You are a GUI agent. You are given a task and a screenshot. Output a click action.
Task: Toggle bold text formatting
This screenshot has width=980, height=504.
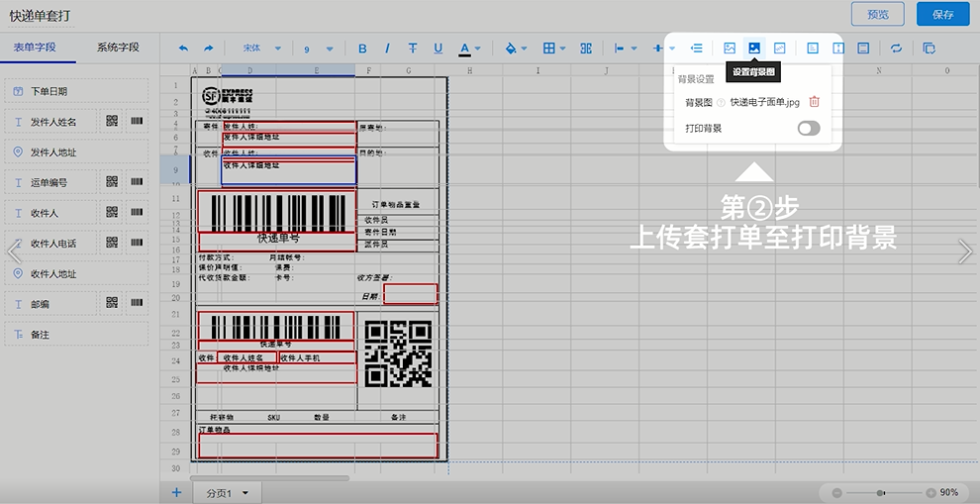click(x=362, y=48)
